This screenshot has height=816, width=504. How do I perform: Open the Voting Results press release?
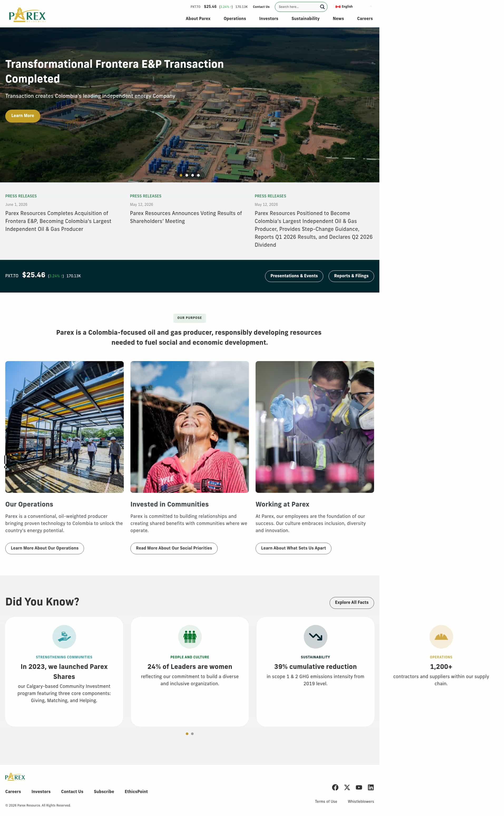186,217
